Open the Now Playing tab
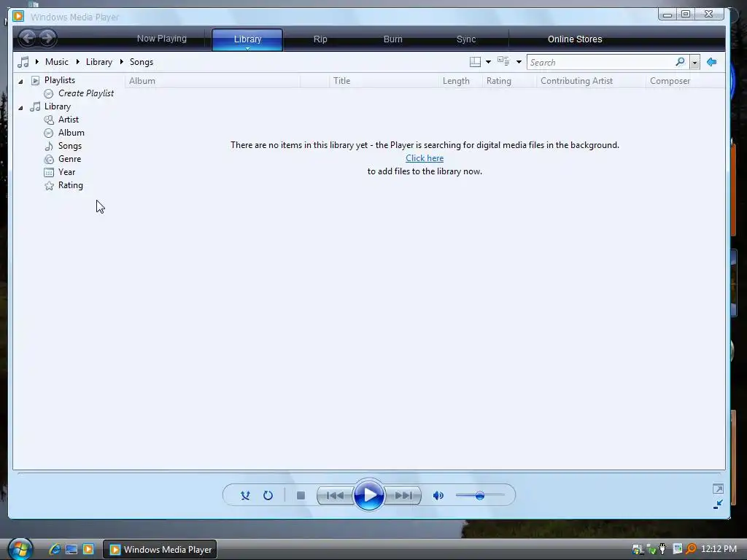The image size is (747, 560). [x=162, y=39]
